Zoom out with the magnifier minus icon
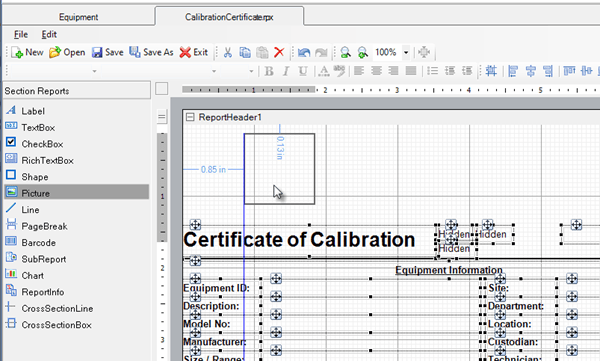This screenshot has width=600, height=361. [x=345, y=52]
